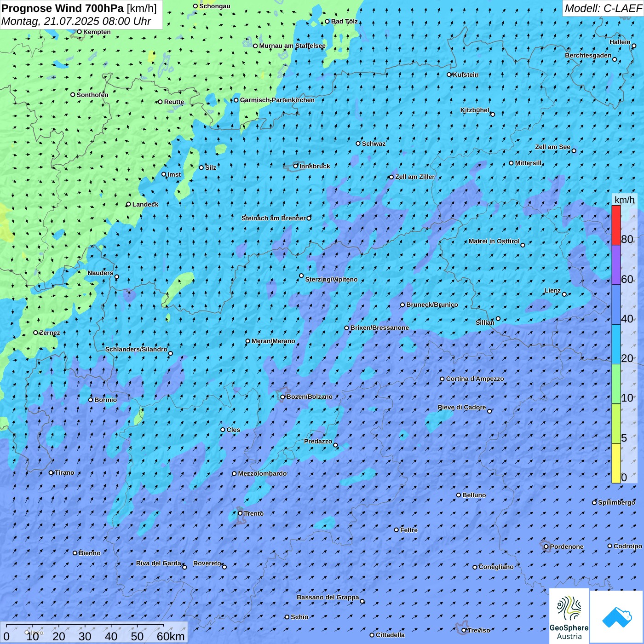Click the 'Cles' label

tap(233, 430)
